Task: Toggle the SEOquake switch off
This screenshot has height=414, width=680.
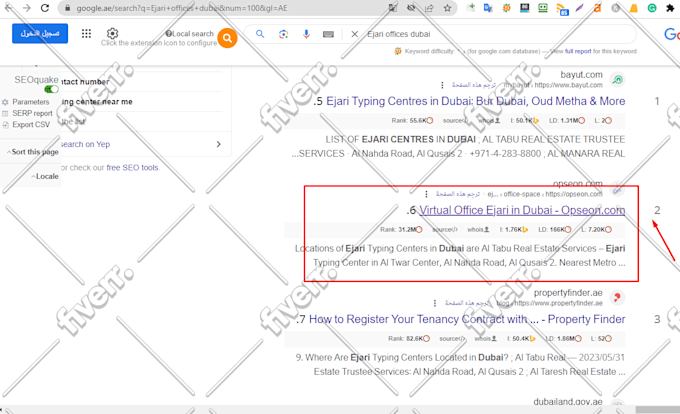Action: [51, 89]
